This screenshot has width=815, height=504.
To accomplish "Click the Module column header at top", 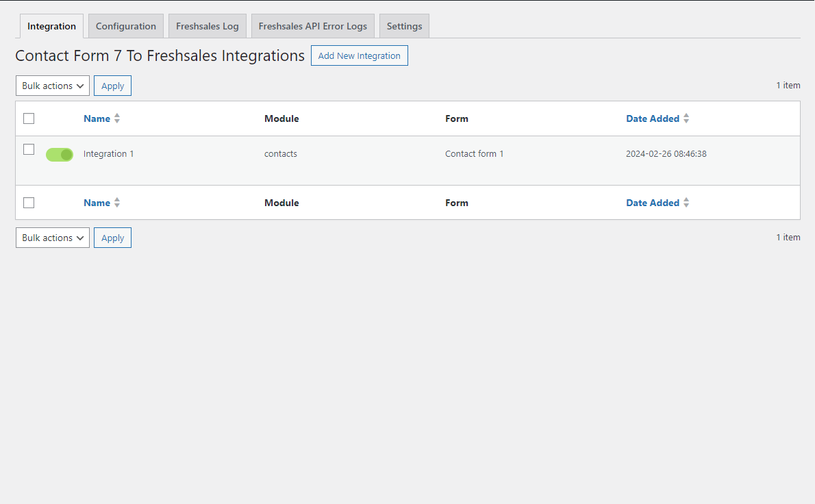I will (281, 118).
